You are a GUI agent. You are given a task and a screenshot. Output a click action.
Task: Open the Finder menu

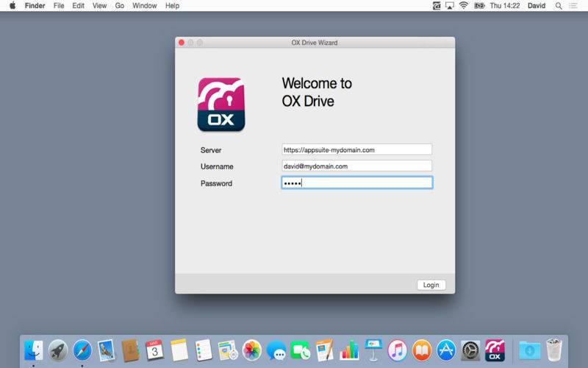pyautogui.click(x=35, y=6)
